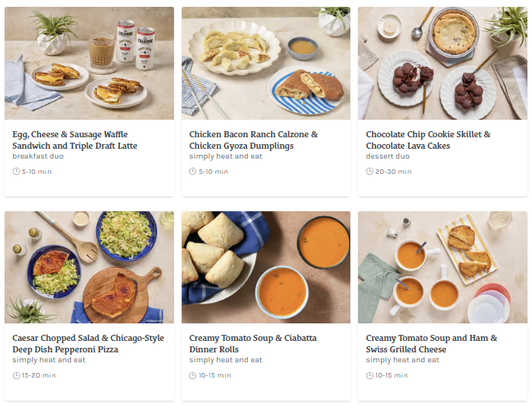
Task: Click the 'dessert duo' label
Action: pyautogui.click(x=388, y=156)
